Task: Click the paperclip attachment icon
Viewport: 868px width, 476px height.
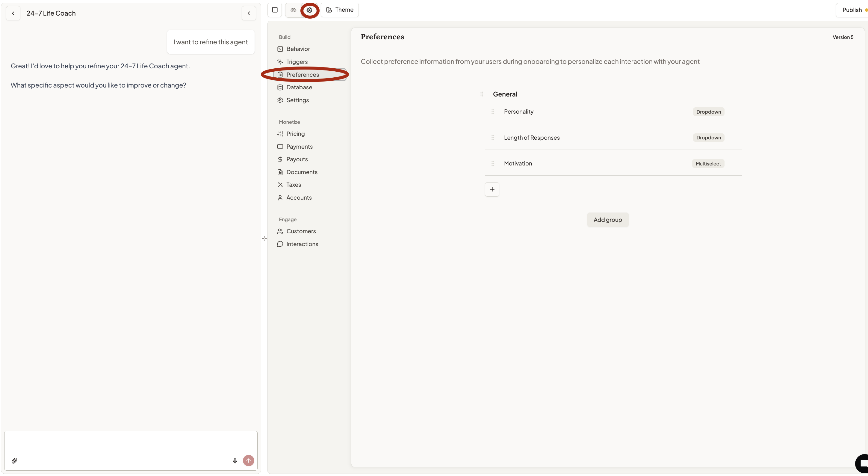Action: pyautogui.click(x=14, y=460)
